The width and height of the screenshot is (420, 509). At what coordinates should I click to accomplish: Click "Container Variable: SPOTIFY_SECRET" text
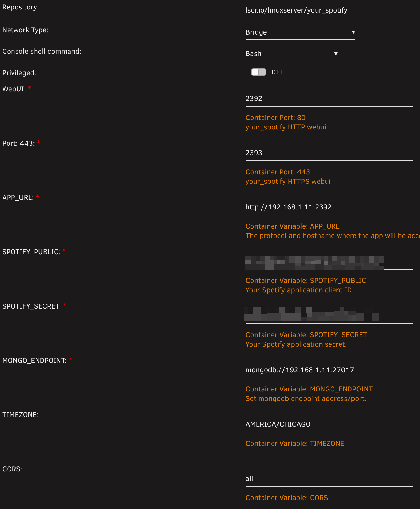coord(306,335)
